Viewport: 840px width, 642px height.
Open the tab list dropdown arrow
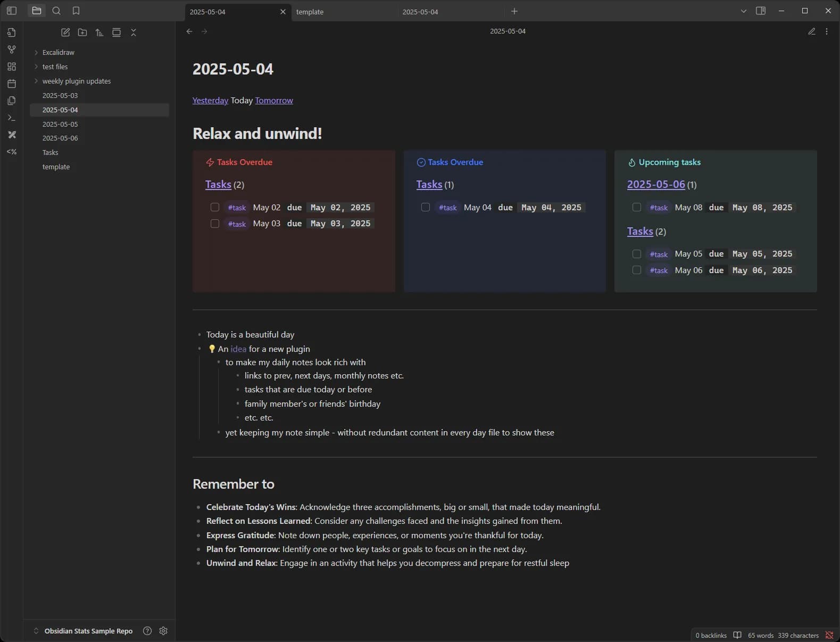[x=744, y=11]
